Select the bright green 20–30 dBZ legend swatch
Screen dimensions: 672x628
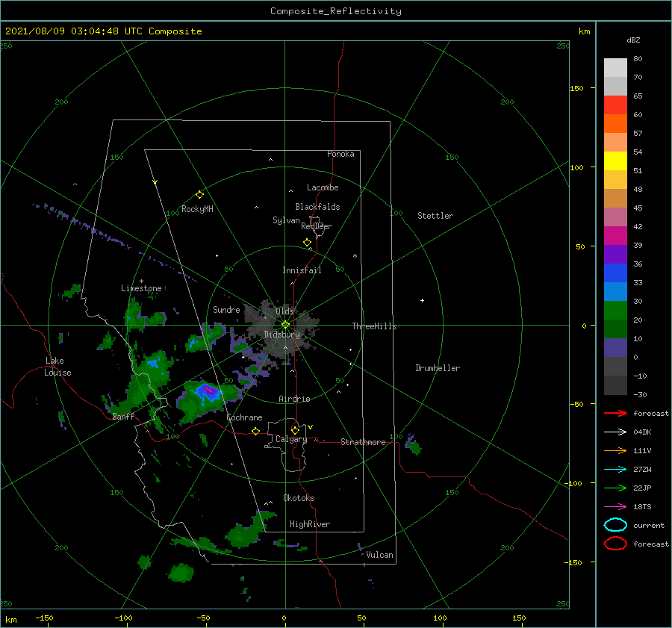[615, 311]
